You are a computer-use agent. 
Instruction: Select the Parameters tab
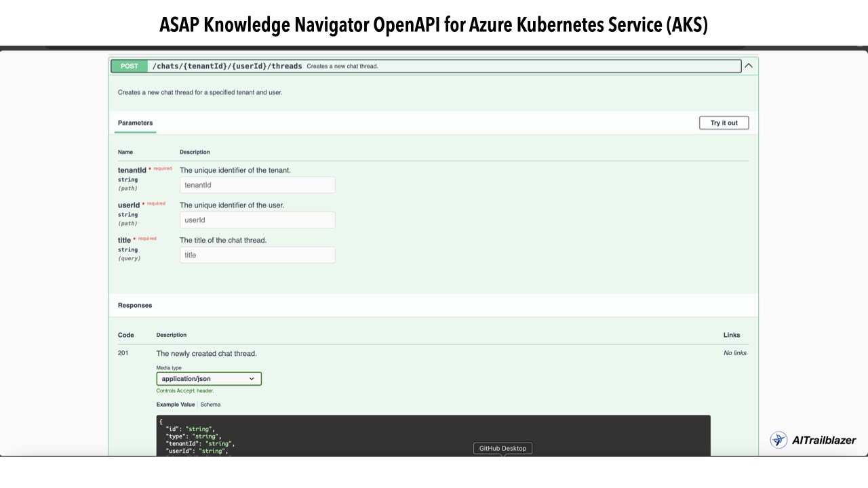point(136,123)
